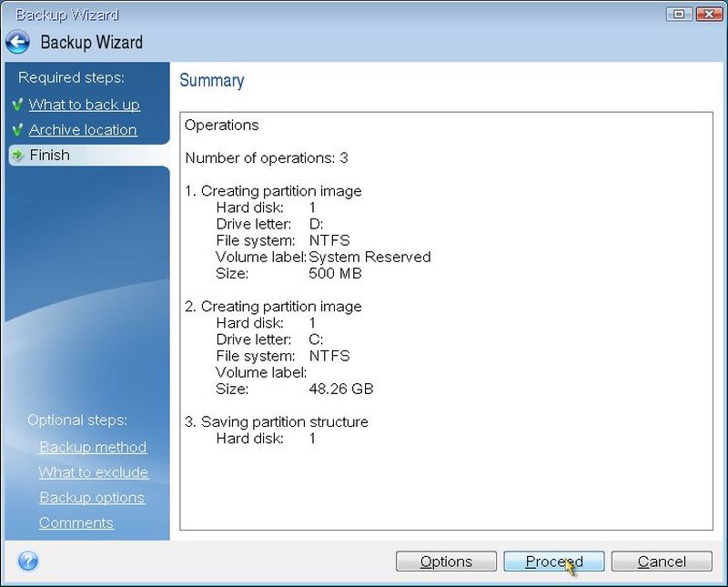Cancel the backup wizard

coord(662,562)
